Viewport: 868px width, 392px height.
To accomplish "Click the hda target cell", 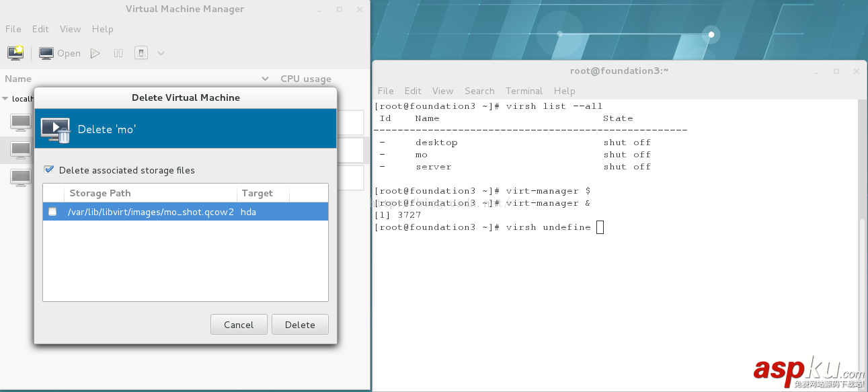I will [x=249, y=212].
